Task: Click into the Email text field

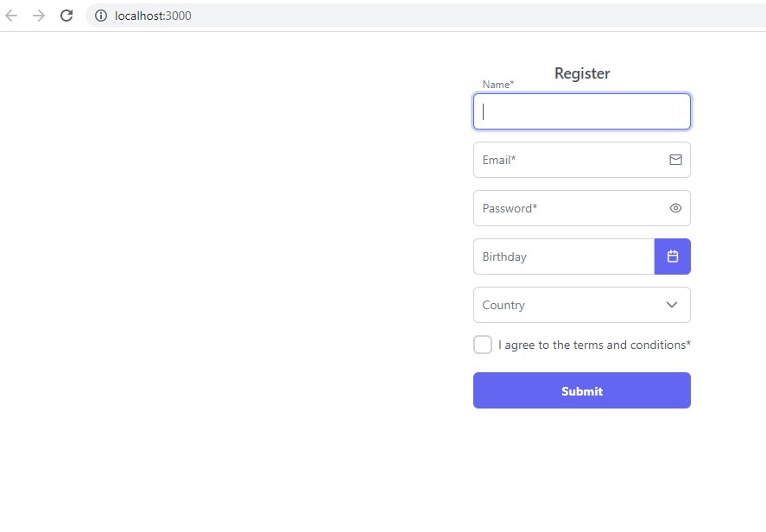Action: [570, 160]
